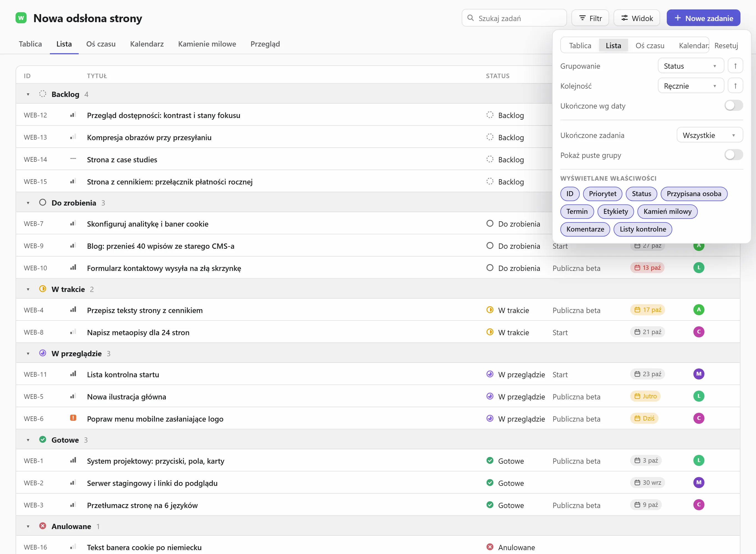Click the W trakcie status icon for WEB-4

coord(490,310)
